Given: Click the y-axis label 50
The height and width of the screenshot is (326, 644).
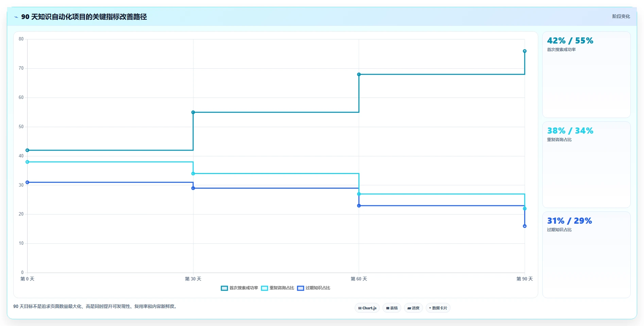Looking at the screenshot, I should 21,127.
